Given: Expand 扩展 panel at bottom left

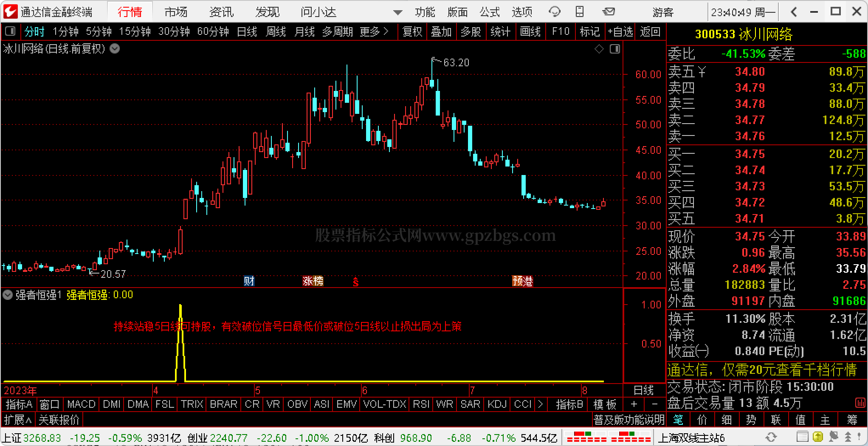Looking at the screenshot, I should pos(17,420).
